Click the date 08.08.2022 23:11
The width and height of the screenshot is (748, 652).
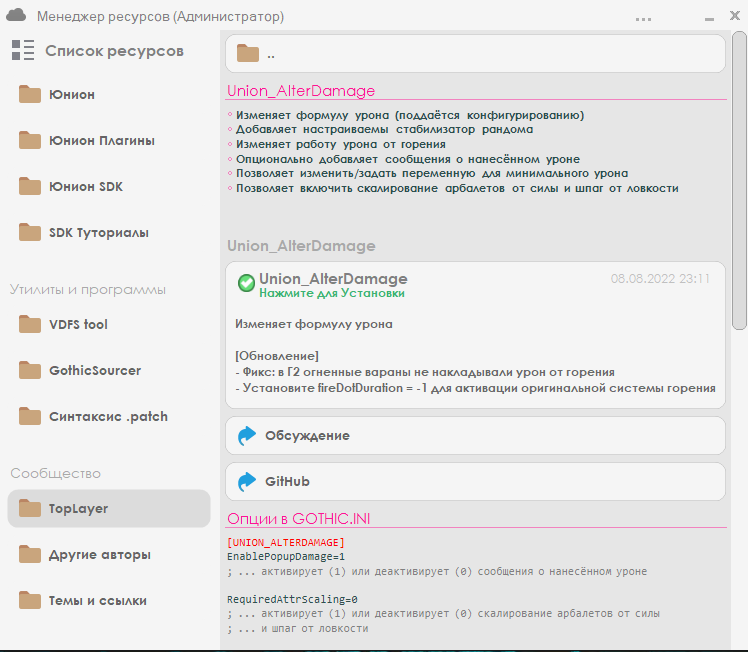coord(660,279)
